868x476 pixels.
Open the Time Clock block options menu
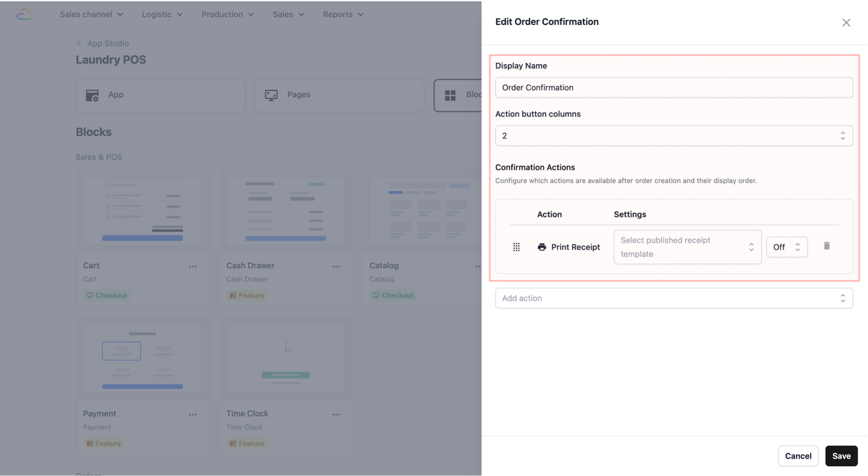point(336,415)
